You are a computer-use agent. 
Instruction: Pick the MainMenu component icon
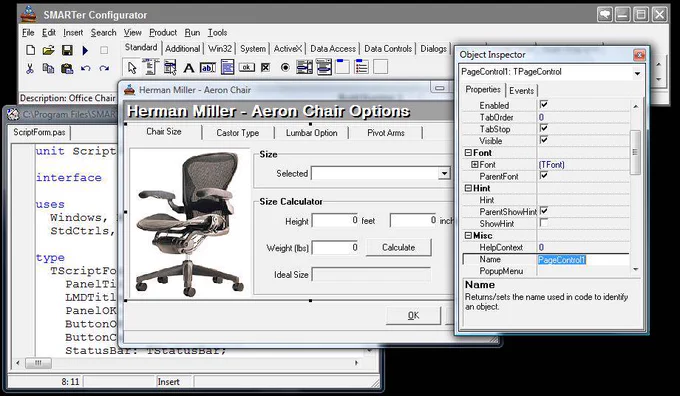150,67
